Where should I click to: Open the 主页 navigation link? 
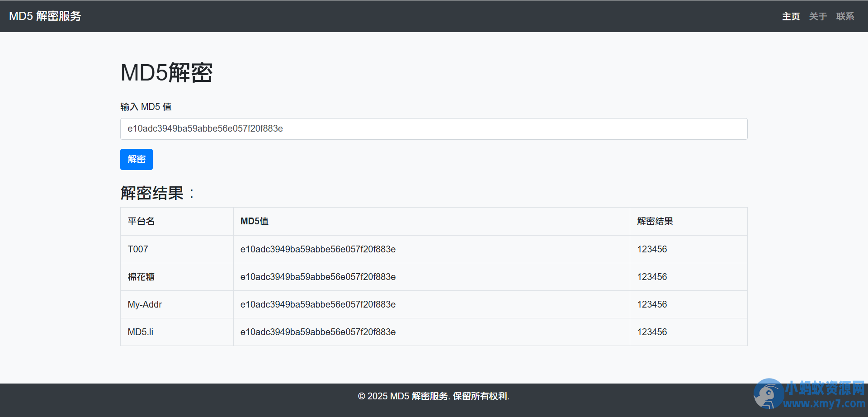(791, 16)
